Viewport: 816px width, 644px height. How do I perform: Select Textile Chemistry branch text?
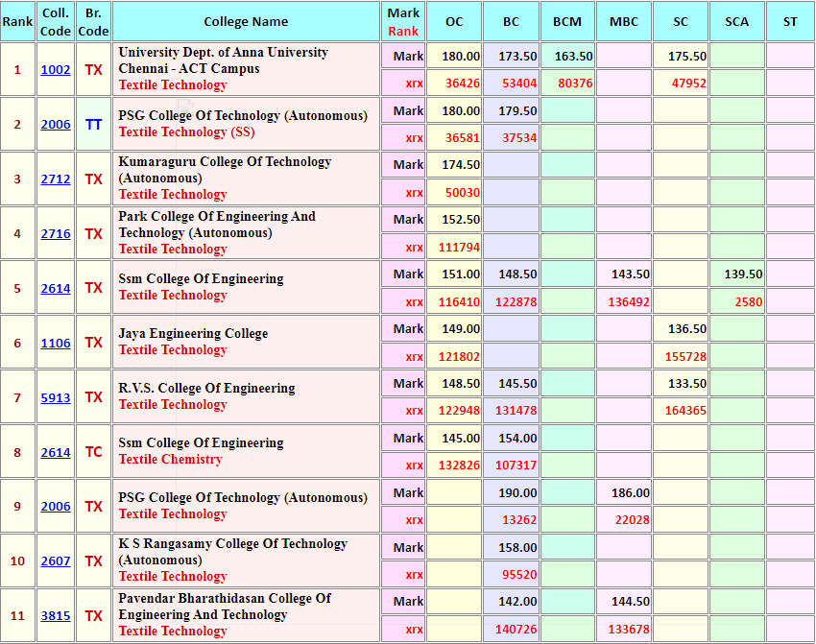point(170,460)
